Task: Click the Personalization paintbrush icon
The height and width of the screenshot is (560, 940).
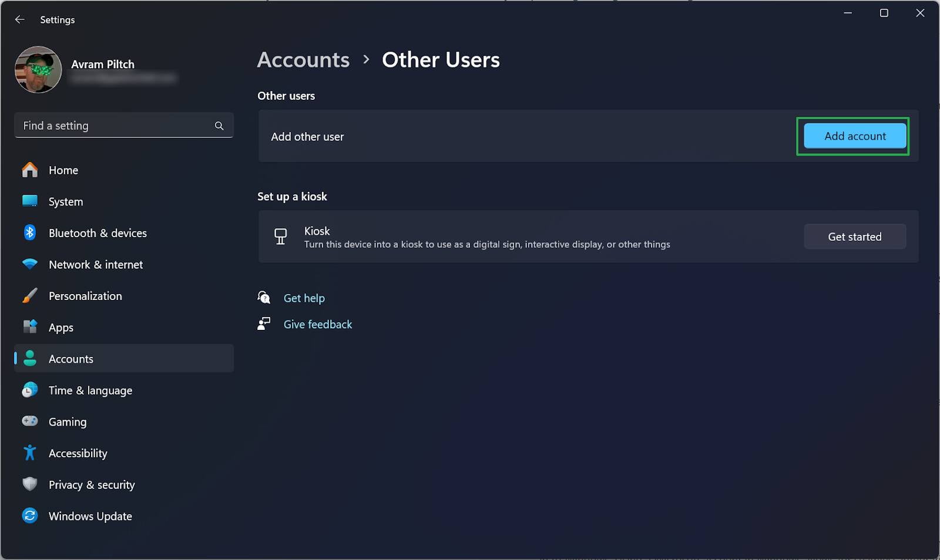Action: (x=29, y=296)
